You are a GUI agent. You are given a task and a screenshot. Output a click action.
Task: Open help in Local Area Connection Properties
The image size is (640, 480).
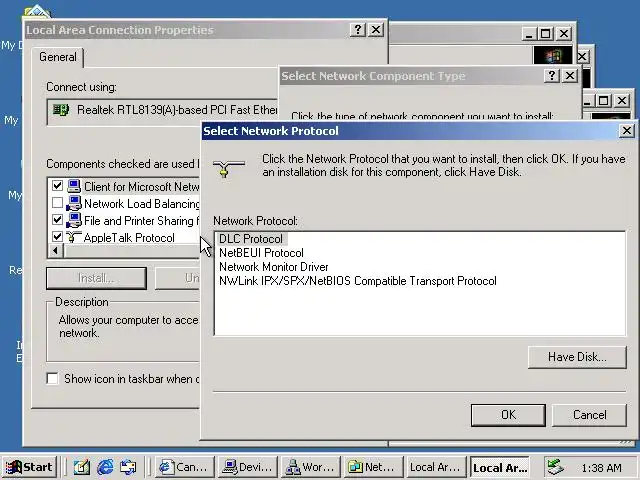click(x=358, y=29)
